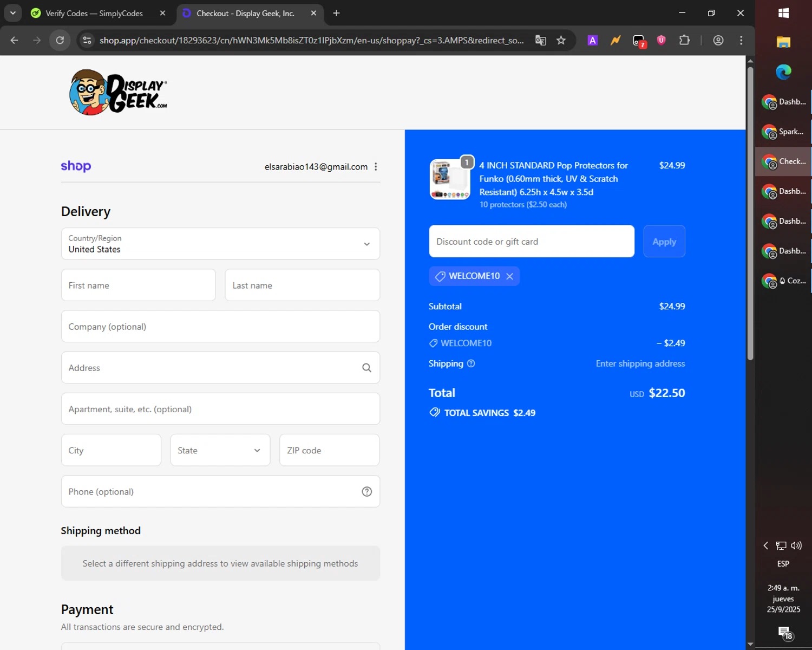The height and width of the screenshot is (650, 812).
Task: Open the orange lightning extension icon
Action: 615,40
